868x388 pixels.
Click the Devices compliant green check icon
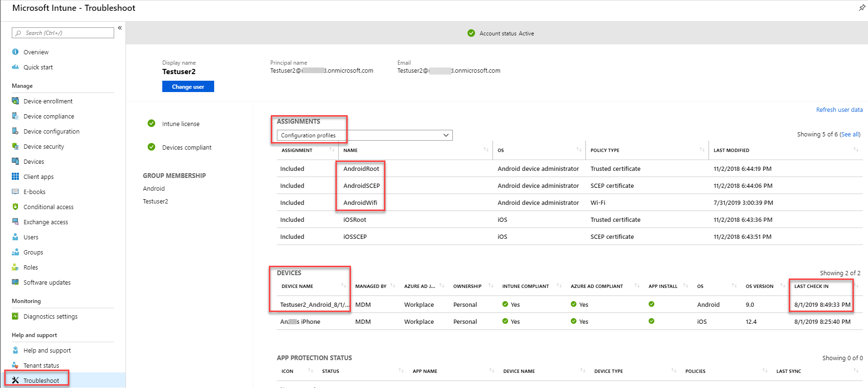pyautogui.click(x=151, y=147)
